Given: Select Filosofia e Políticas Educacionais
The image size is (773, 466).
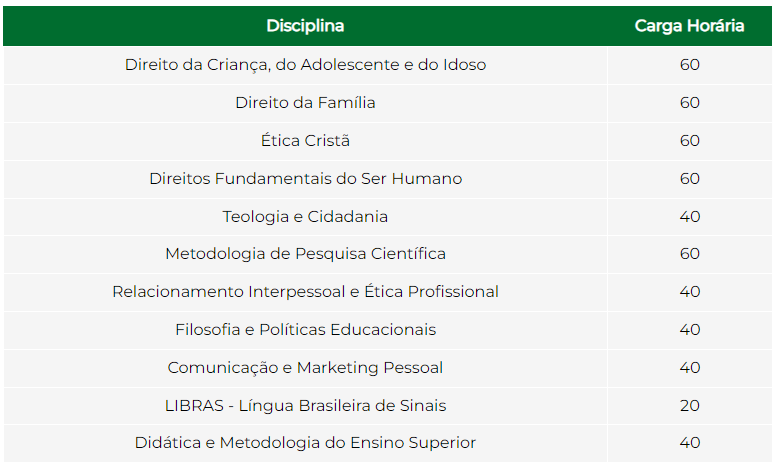Looking at the screenshot, I should coord(305,329).
